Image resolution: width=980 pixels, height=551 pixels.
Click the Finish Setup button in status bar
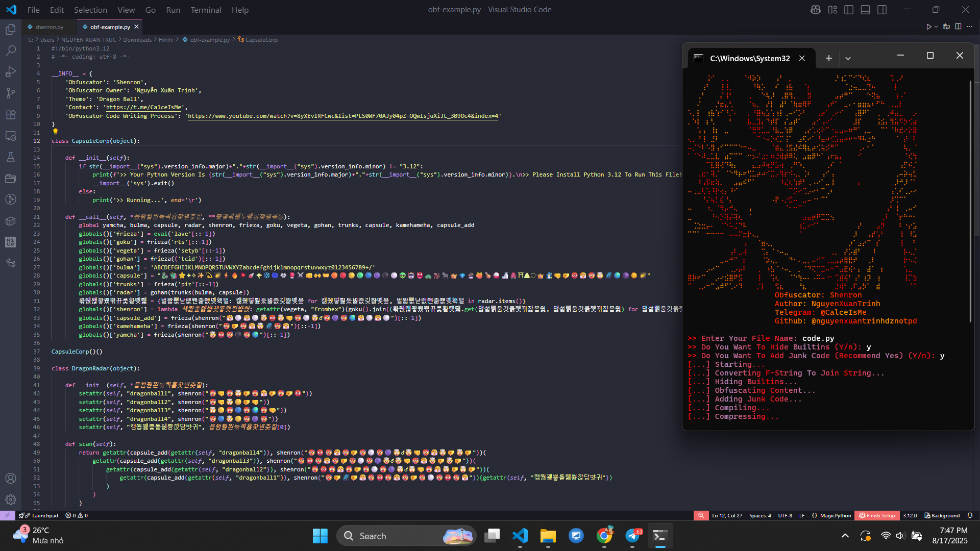click(877, 515)
